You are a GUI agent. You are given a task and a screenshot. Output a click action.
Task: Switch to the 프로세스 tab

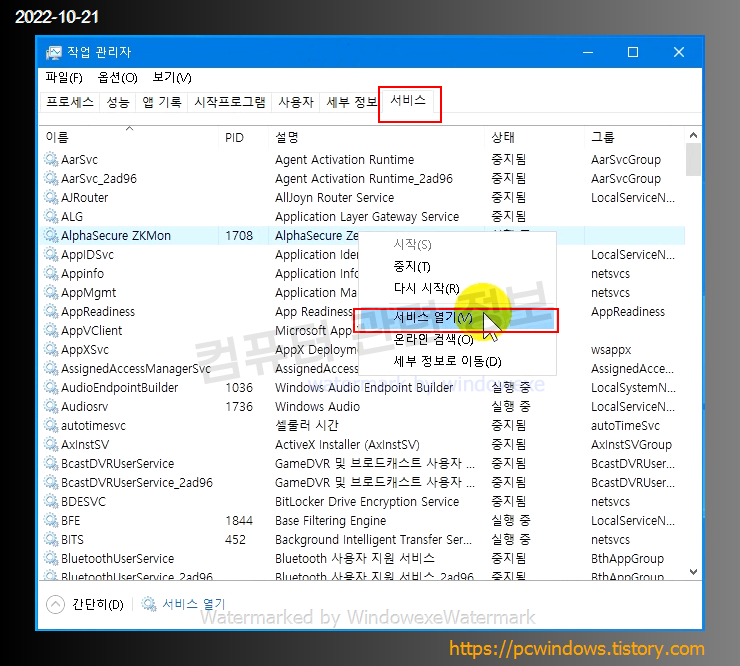click(x=70, y=102)
